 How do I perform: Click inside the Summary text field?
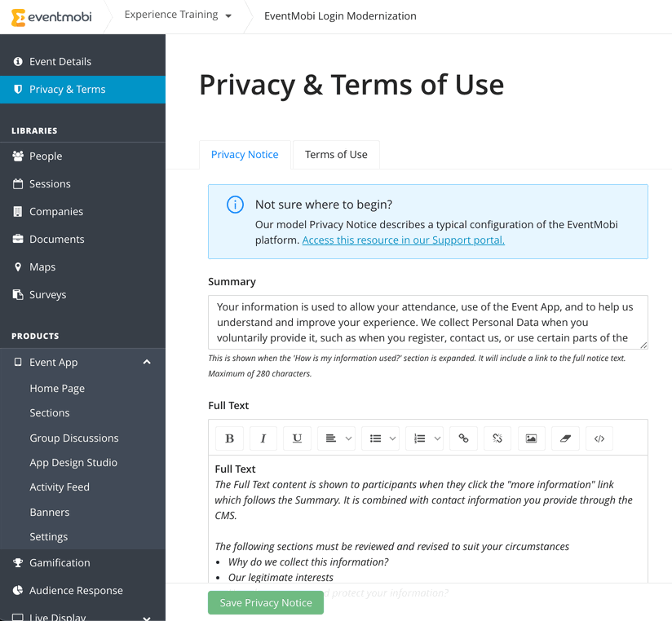pyautogui.click(x=427, y=323)
